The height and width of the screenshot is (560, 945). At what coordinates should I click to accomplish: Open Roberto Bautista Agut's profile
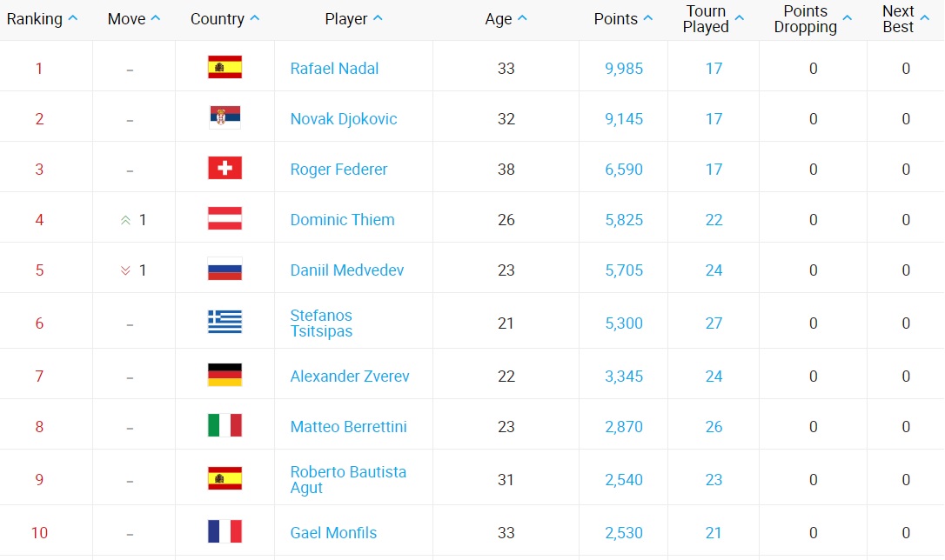tap(348, 479)
